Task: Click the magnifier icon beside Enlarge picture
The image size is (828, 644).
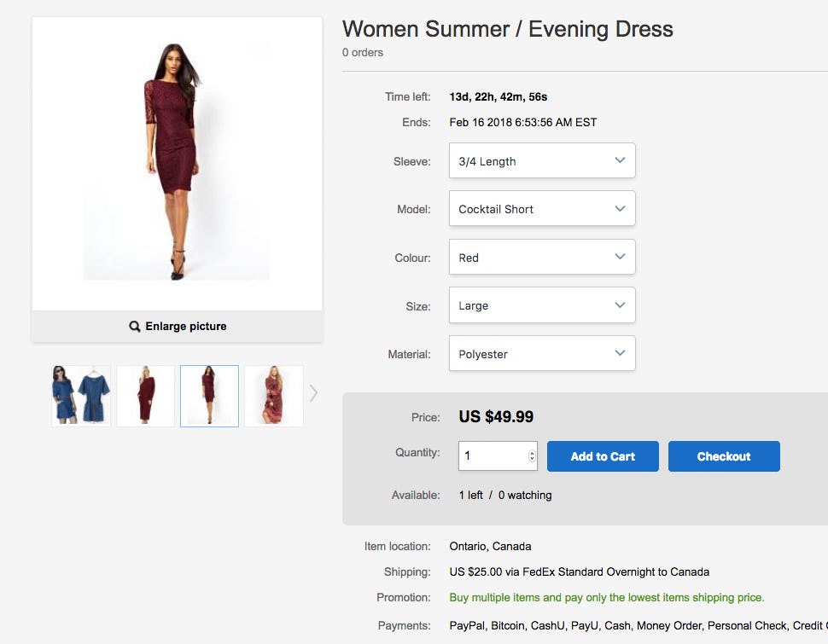Action: 135,327
